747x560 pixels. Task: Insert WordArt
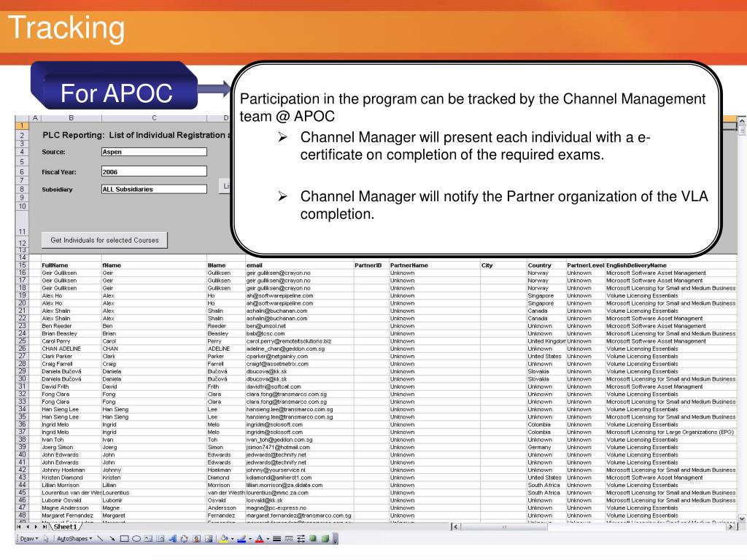(x=172, y=539)
